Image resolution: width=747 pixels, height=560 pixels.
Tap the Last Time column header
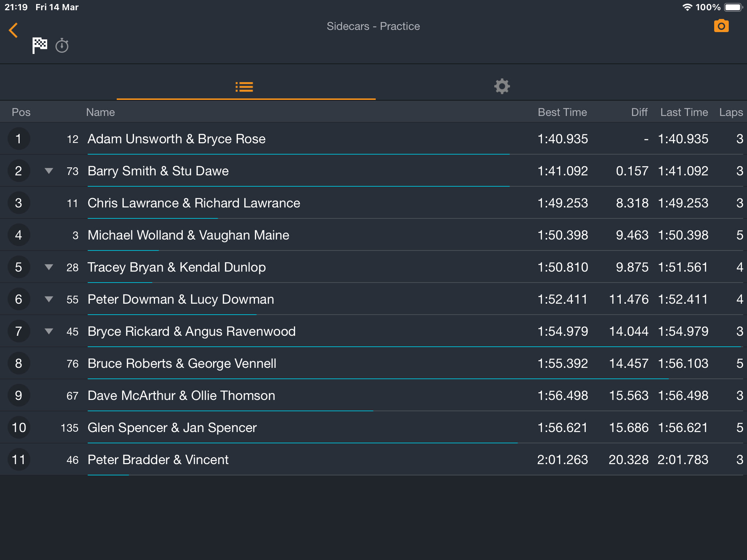point(684,112)
